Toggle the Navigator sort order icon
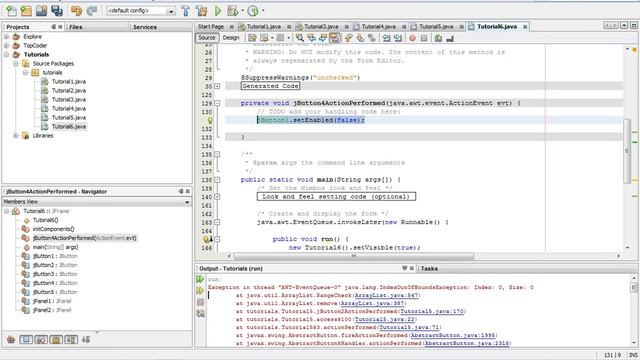The width and height of the screenshot is (640, 360). pyautogui.click(x=86, y=339)
